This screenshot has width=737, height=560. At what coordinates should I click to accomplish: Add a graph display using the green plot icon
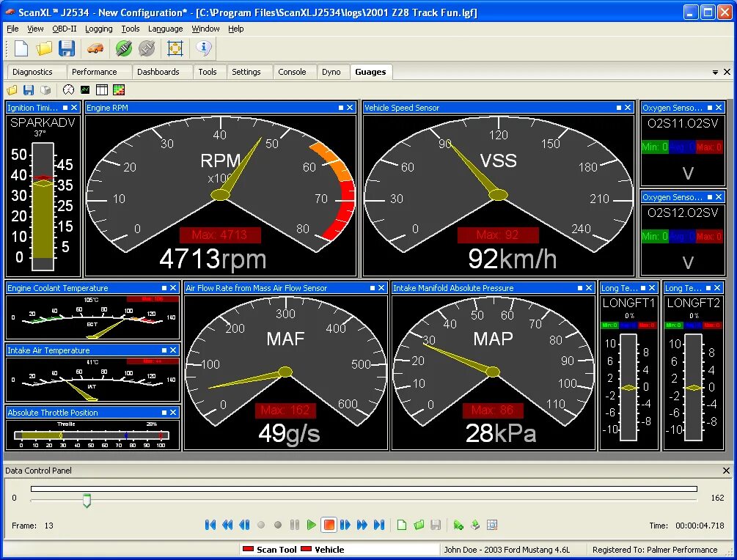click(85, 89)
